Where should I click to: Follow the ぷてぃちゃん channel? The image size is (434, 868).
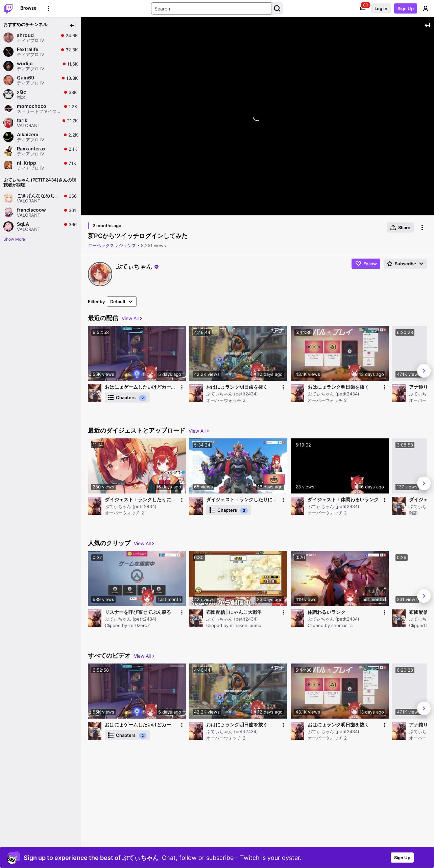click(x=366, y=264)
